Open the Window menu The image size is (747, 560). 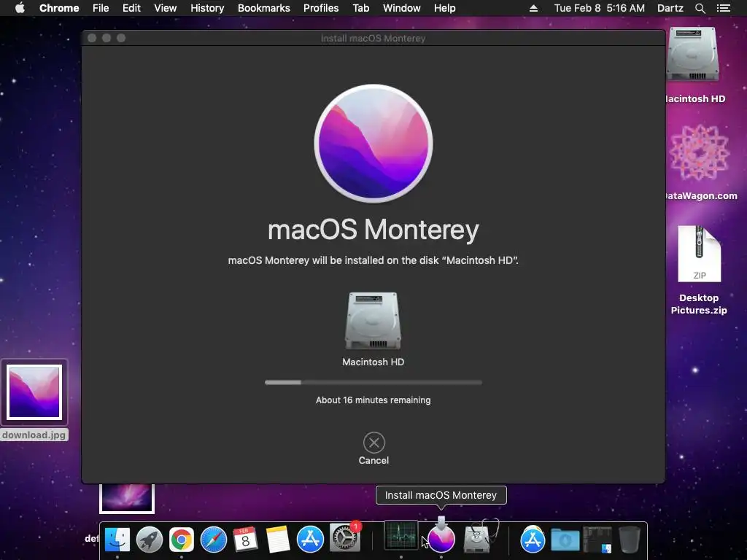(x=402, y=8)
